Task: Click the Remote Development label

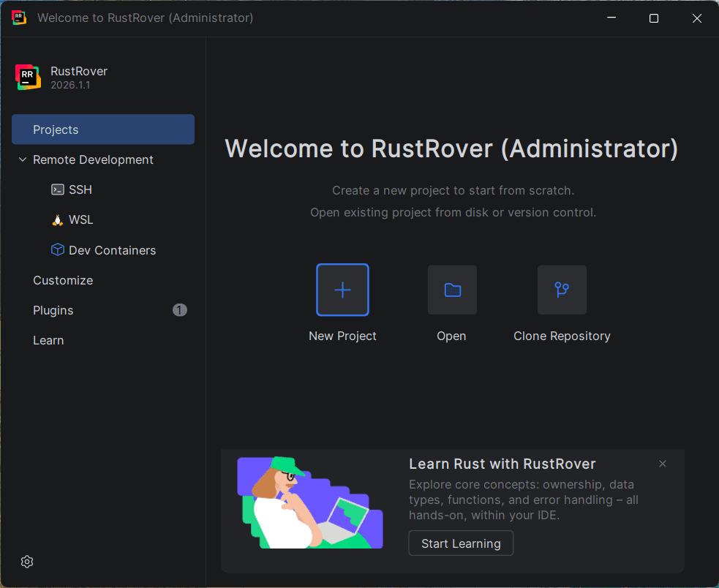Action: 93,159
